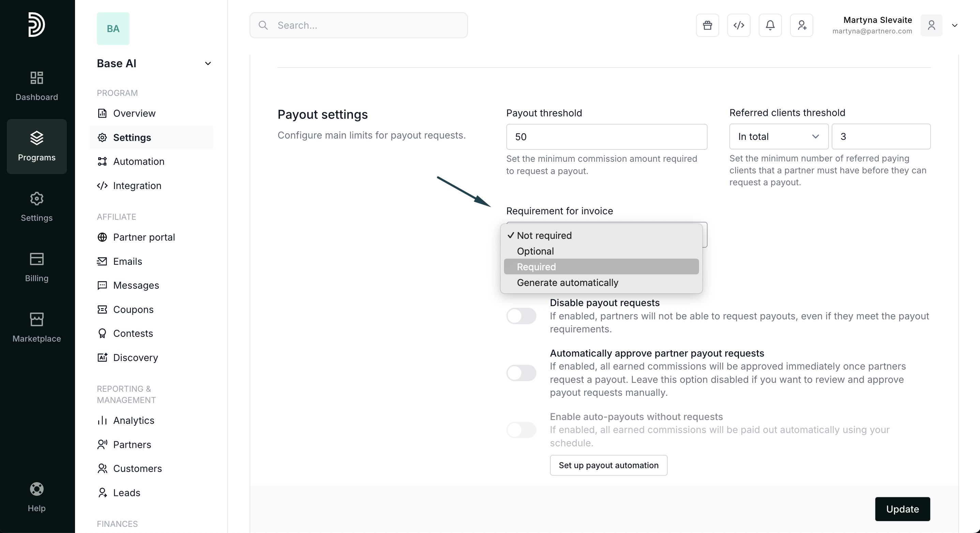Screen dimensions: 980x533
Task: Toggle Disable payout requests switch
Action: pos(521,316)
